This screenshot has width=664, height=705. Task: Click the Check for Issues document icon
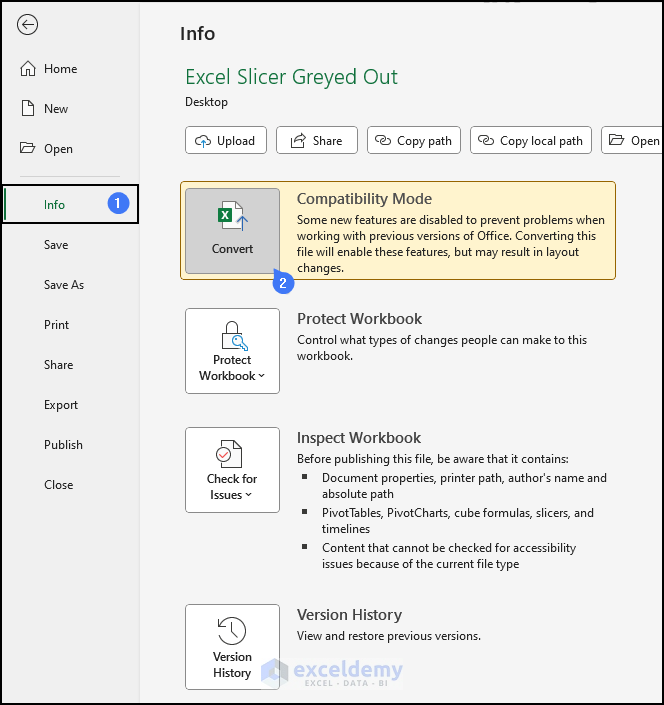(x=232, y=454)
